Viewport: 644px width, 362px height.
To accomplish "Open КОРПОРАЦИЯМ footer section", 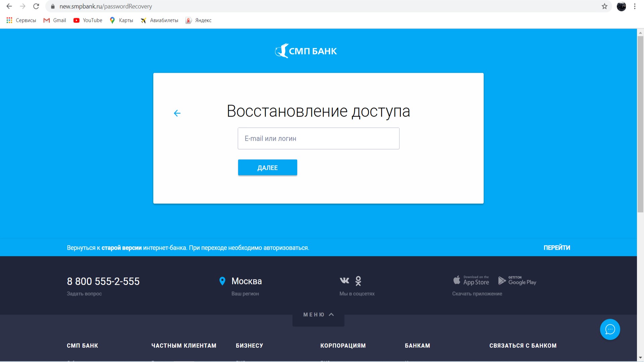I will point(343,346).
